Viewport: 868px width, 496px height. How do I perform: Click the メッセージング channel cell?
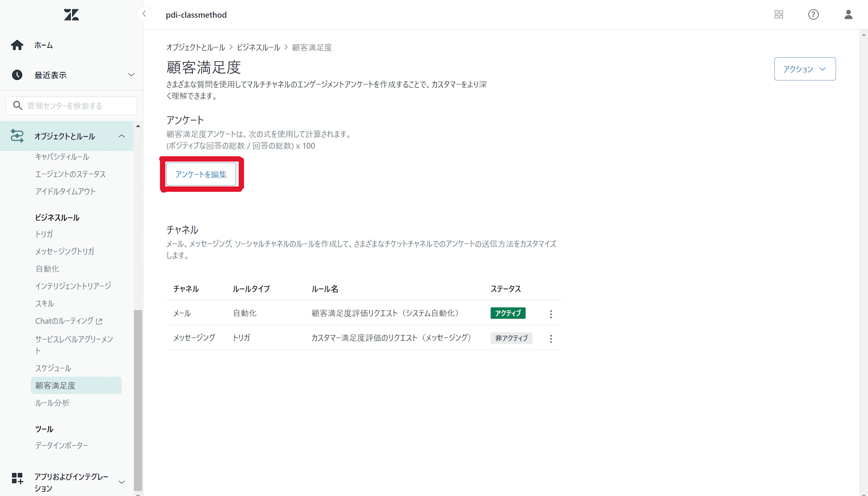(x=194, y=337)
